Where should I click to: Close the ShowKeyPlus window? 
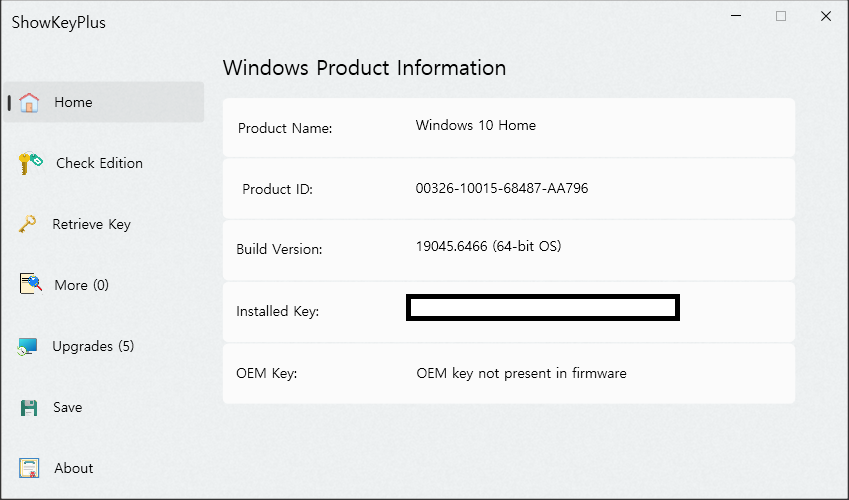[x=826, y=16]
